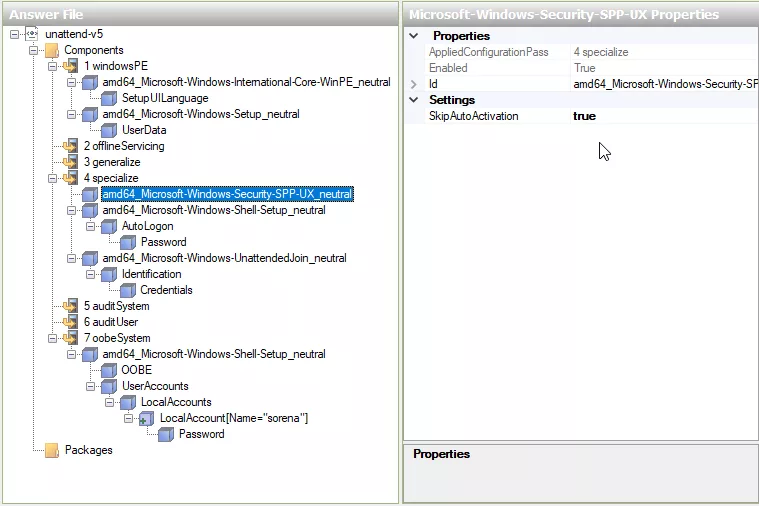Viewport: 759px width, 506px height.
Task: Click the 3 generalize pass icon
Action: point(71,162)
